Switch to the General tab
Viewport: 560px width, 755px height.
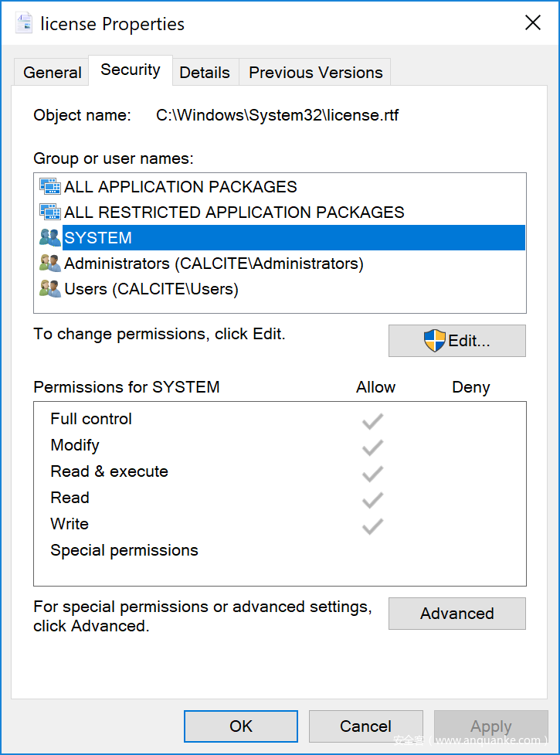52,73
